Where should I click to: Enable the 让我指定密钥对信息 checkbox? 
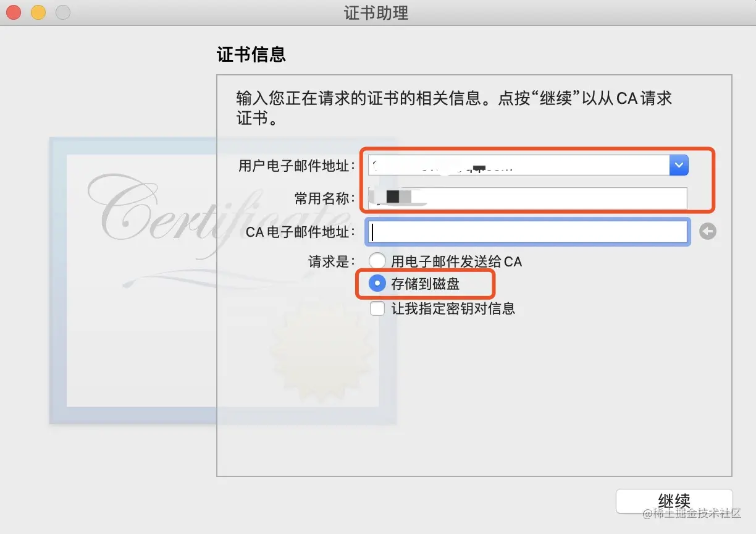coord(377,308)
